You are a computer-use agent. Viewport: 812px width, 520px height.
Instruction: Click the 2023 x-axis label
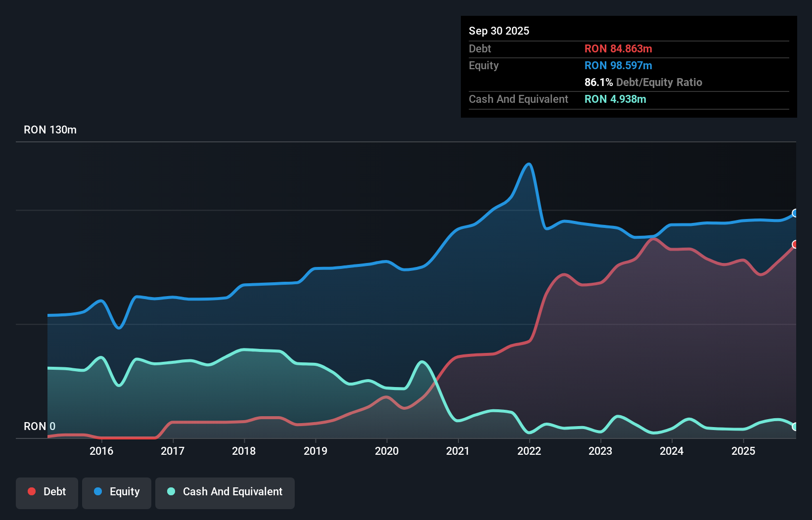tap(600, 451)
